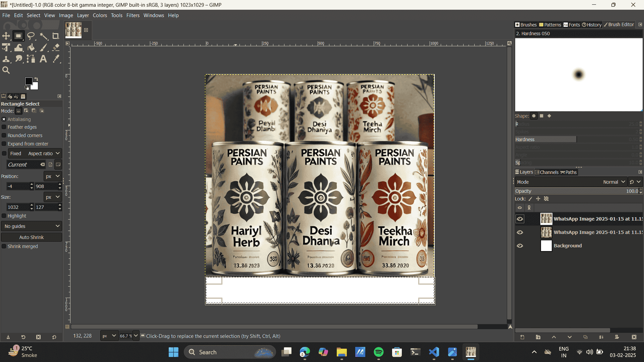Click the Auto Shrink button
The height and width of the screenshot is (362, 644).
click(x=32, y=237)
